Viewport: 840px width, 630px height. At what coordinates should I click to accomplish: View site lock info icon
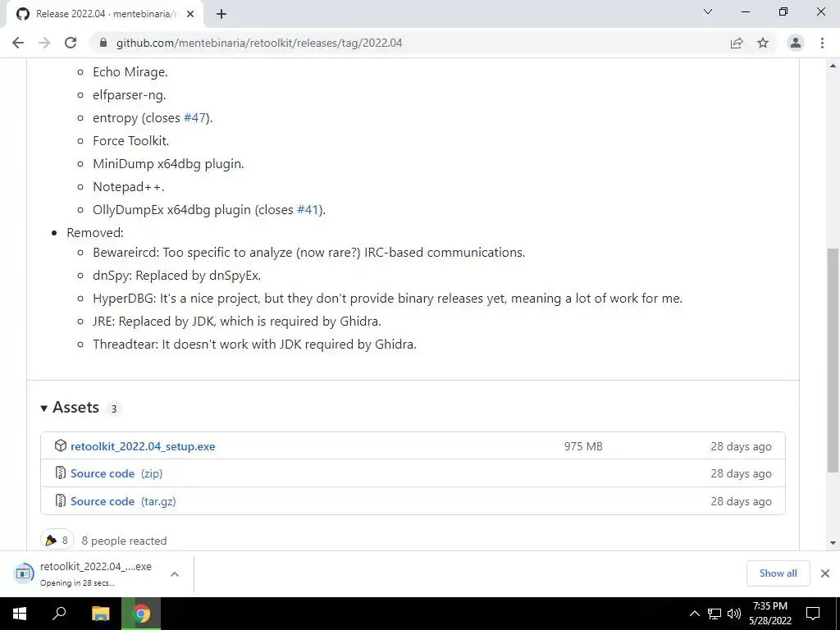pos(103,43)
